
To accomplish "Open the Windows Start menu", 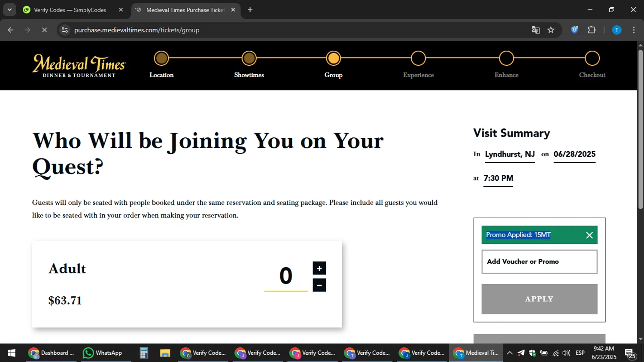I will point(12,353).
